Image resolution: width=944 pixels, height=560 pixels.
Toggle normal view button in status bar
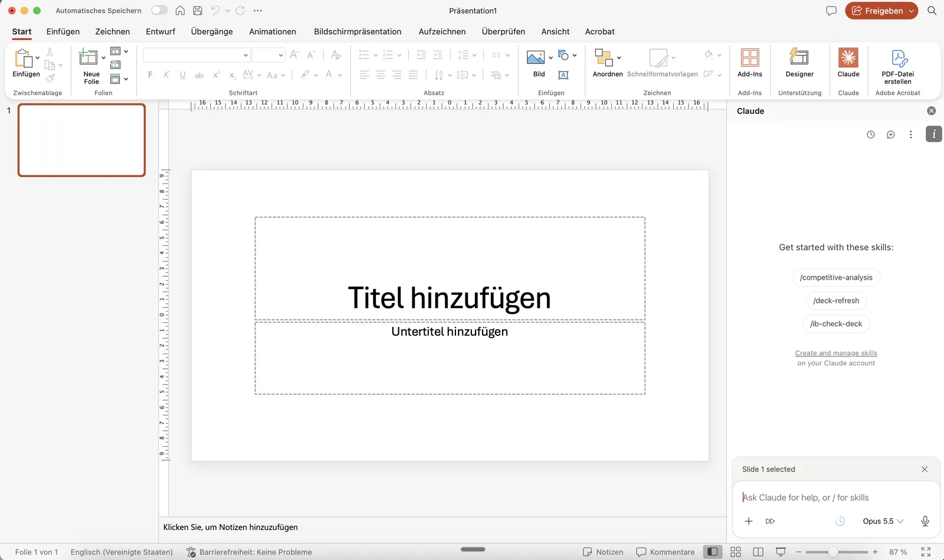(713, 552)
